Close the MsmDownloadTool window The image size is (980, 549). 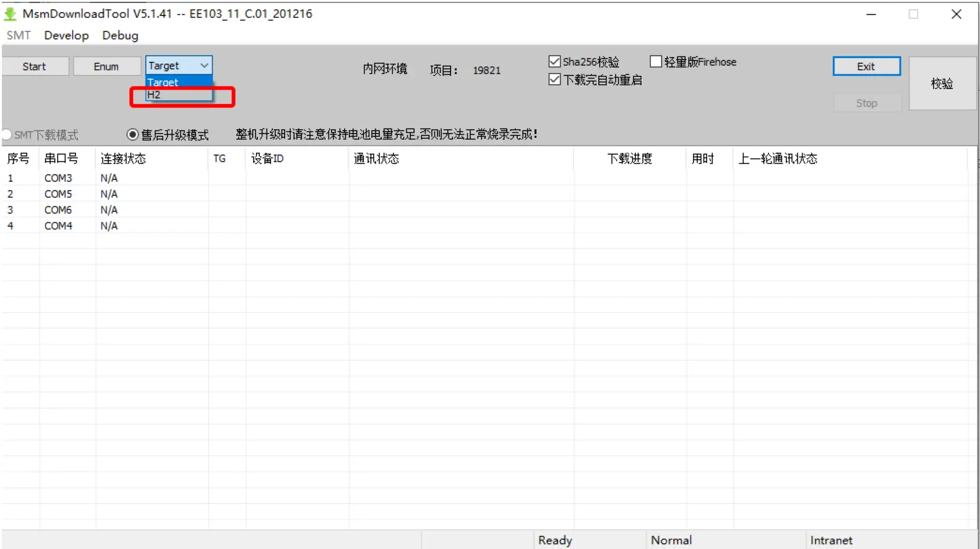[x=956, y=14]
